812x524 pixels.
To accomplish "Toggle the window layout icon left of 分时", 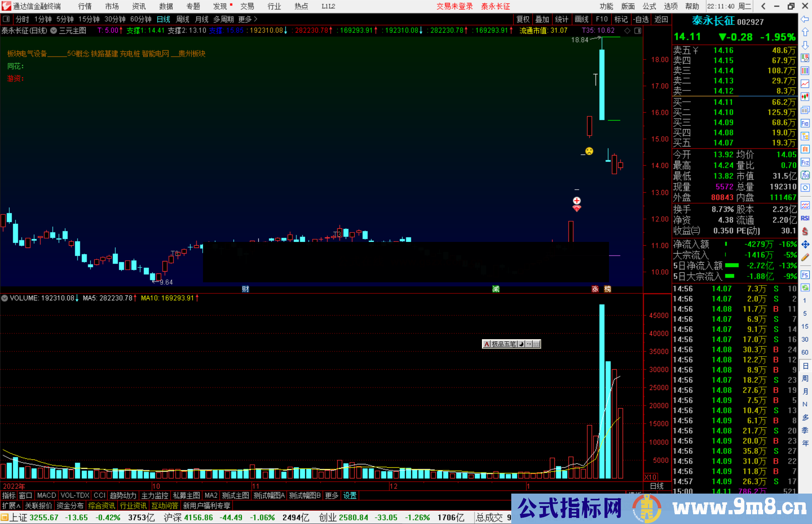I will click(x=6, y=19).
